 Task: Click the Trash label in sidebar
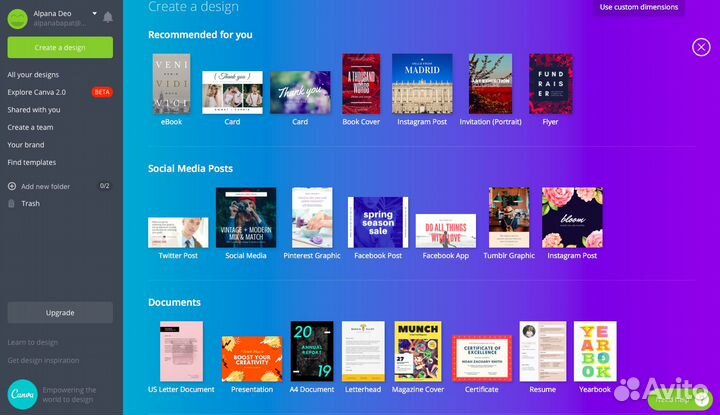pos(30,203)
